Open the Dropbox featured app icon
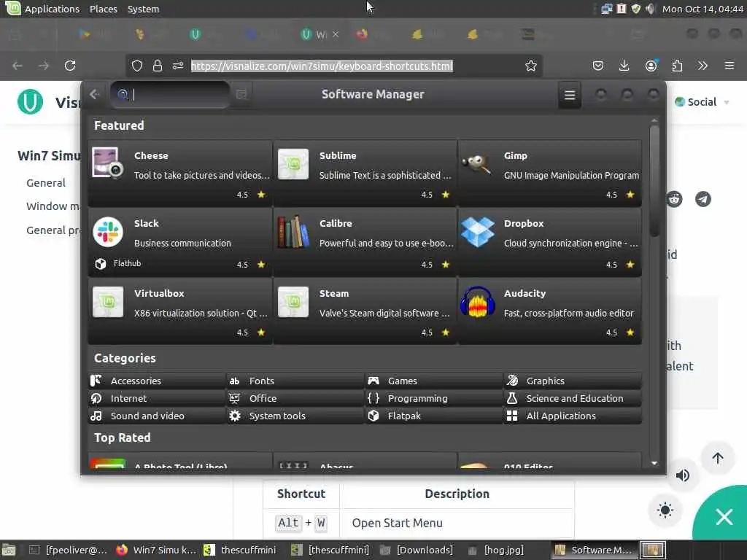 pyautogui.click(x=478, y=232)
